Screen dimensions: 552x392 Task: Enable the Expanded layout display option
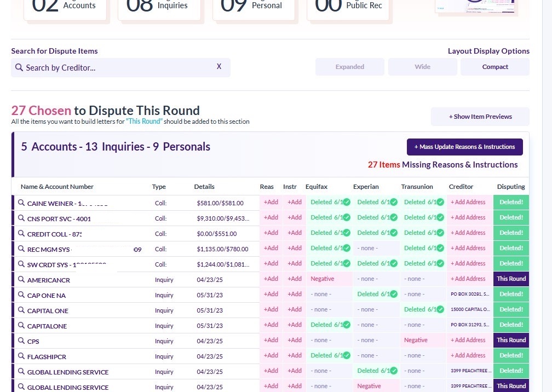point(349,66)
